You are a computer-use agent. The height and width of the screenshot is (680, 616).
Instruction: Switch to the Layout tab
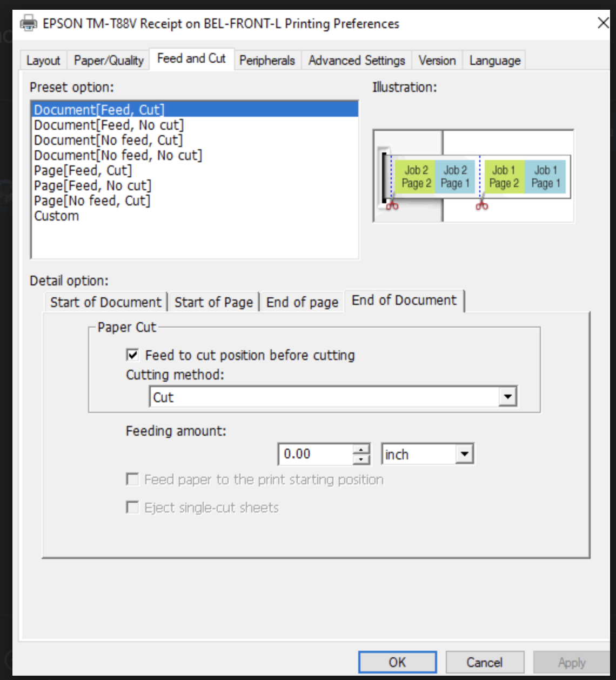pyautogui.click(x=43, y=60)
